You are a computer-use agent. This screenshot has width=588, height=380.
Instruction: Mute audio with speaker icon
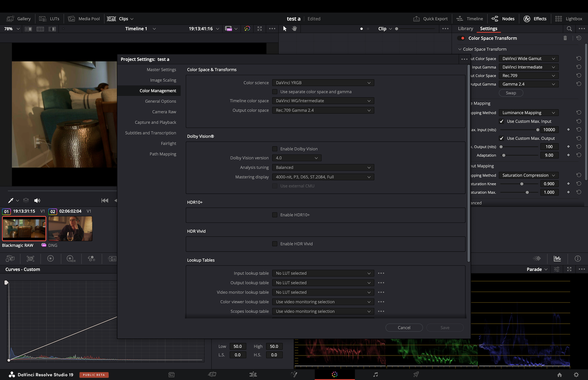[37, 201]
